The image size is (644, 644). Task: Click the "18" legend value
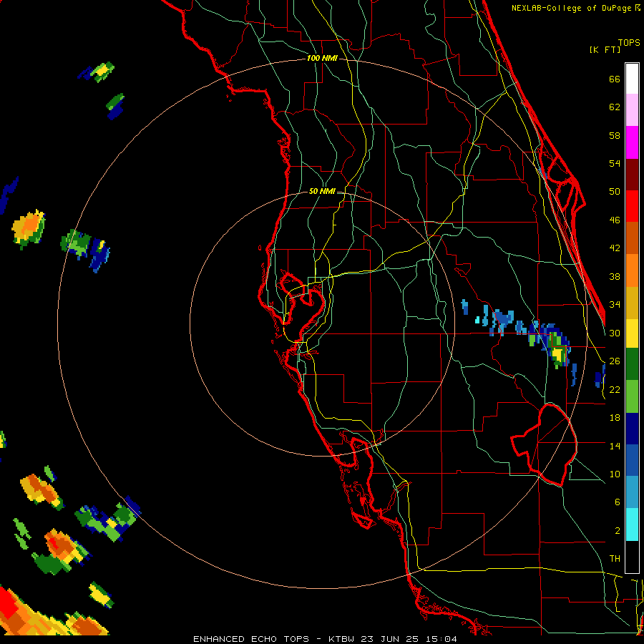(x=615, y=418)
